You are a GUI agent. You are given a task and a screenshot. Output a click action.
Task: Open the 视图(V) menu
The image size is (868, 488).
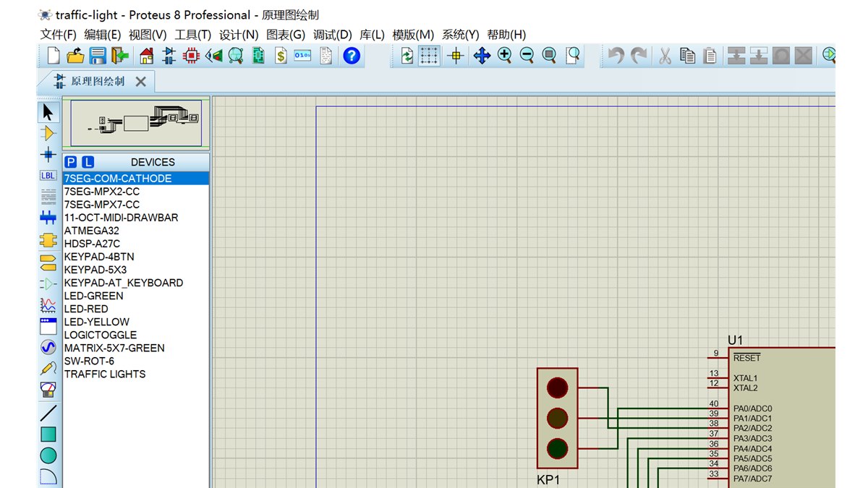click(148, 35)
